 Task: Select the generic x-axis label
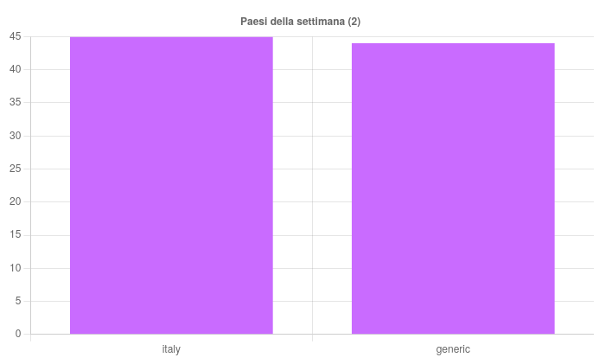pyautogui.click(x=453, y=349)
